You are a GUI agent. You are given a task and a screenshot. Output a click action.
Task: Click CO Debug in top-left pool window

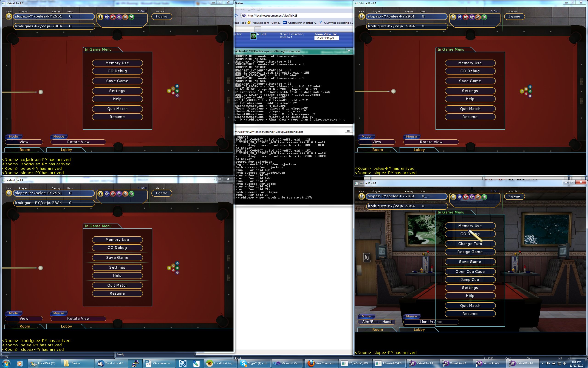(x=117, y=71)
